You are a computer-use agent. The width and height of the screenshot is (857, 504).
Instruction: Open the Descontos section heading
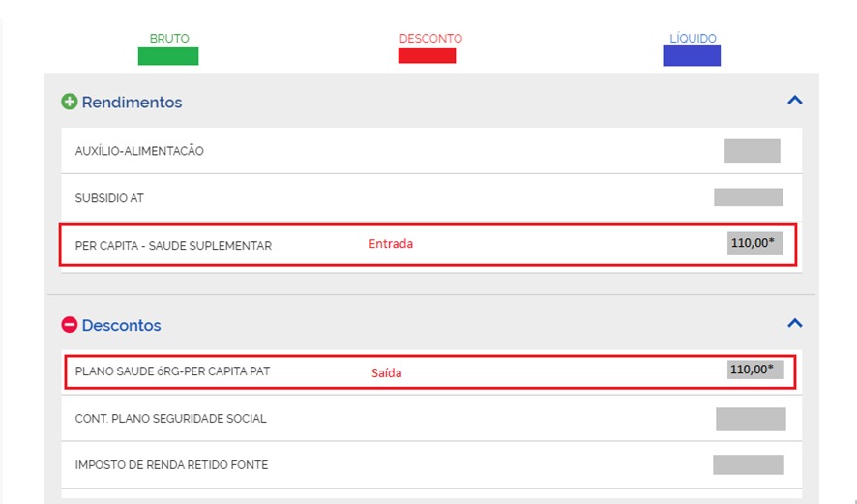[121, 326]
